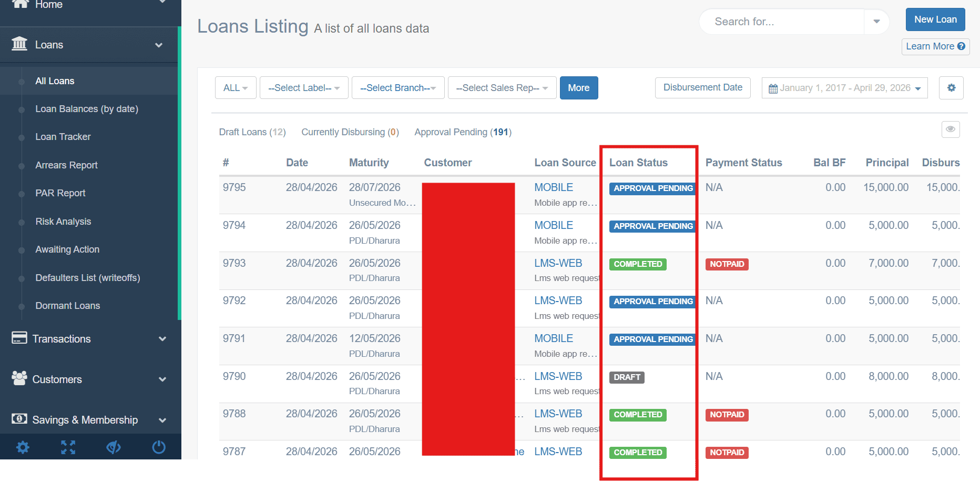
Task: Open the Select Branch dropdown
Action: 398,88
